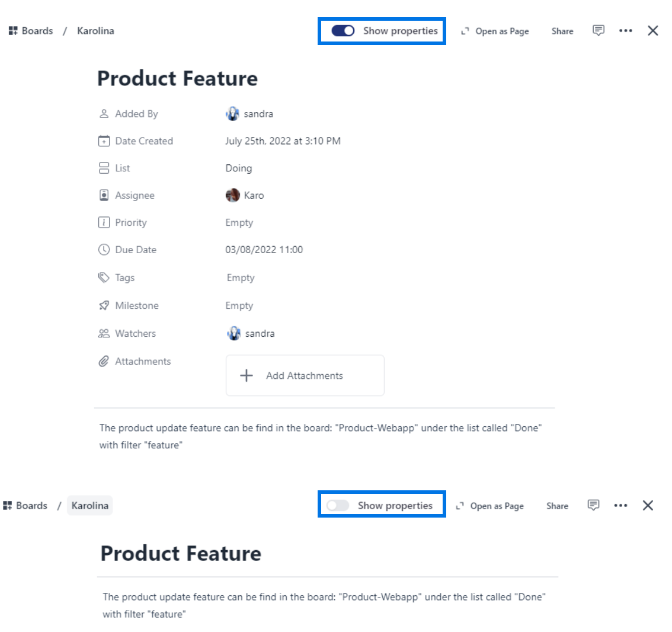The width and height of the screenshot is (672, 632).
Task: Set the empty Priority field
Action: 239,223
